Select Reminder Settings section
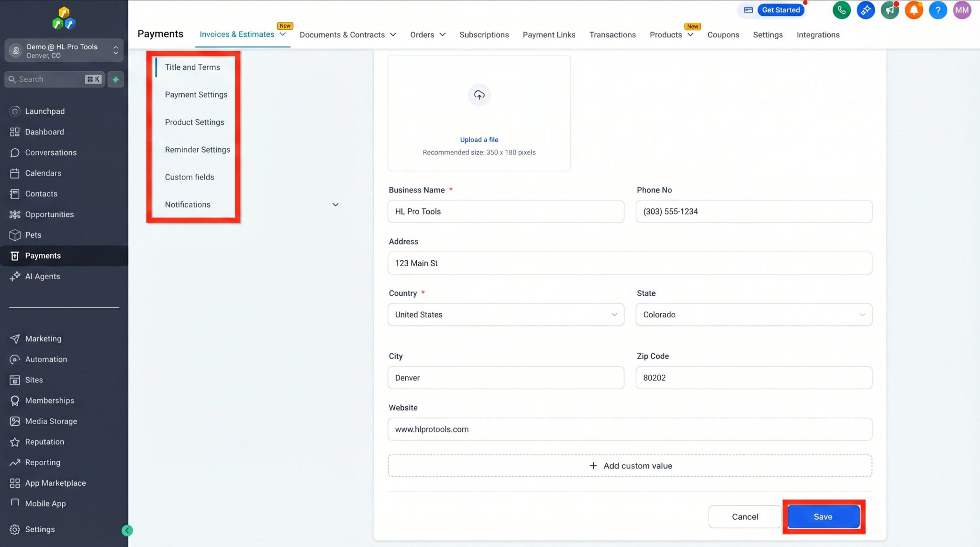 [198, 150]
